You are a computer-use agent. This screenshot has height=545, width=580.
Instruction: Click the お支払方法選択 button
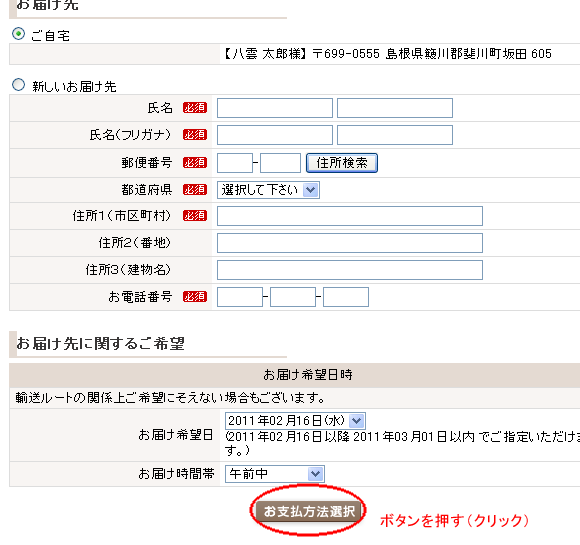click(x=308, y=511)
